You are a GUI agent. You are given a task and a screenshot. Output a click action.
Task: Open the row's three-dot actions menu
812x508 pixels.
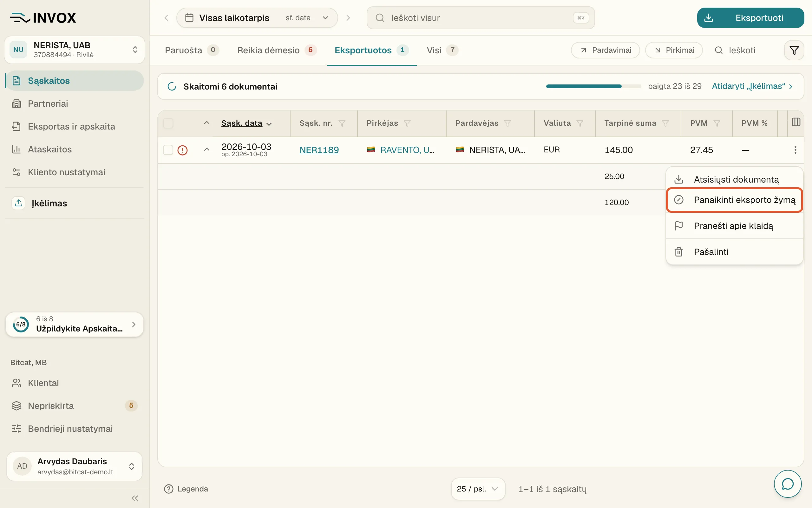pos(795,150)
